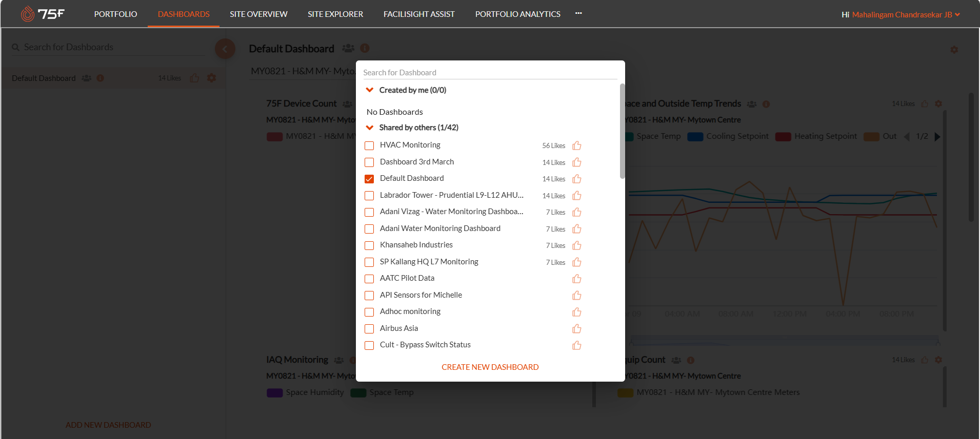Like the Adhoc monitoring dashboard
The height and width of the screenshot is (439, 980).
pos(577,312)
